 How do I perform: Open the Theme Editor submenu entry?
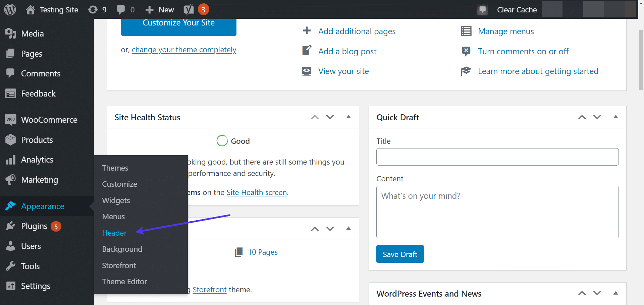tap(124, 282)
